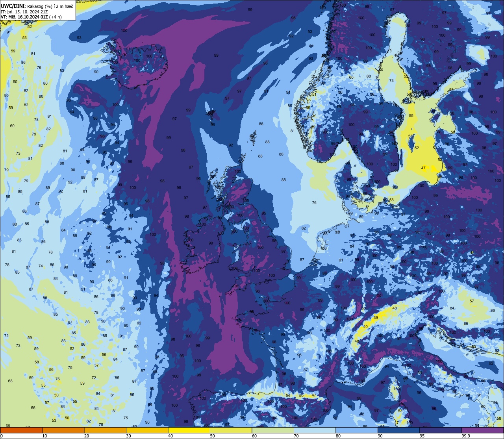Click the dark orange 0–10 legend segment
This screenshot has height=439, width=504.
tap(21, 430)
